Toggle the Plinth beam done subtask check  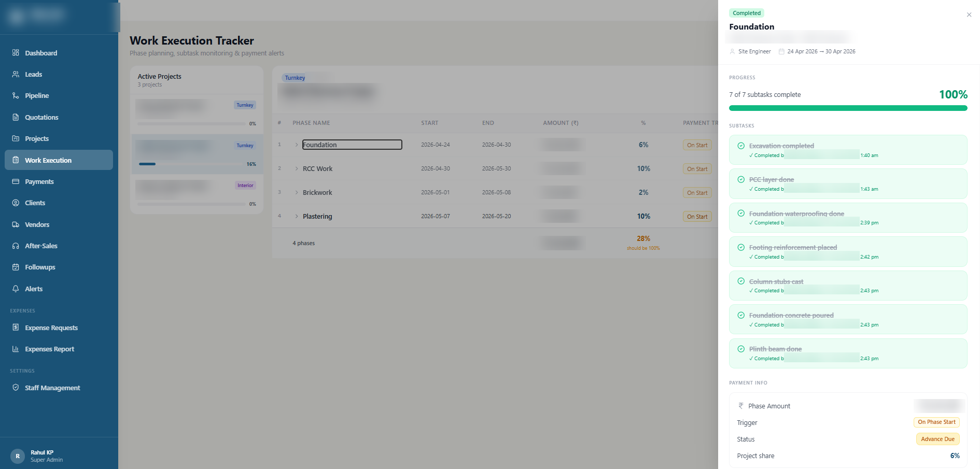pyautogui.click(x=741, y=349)
